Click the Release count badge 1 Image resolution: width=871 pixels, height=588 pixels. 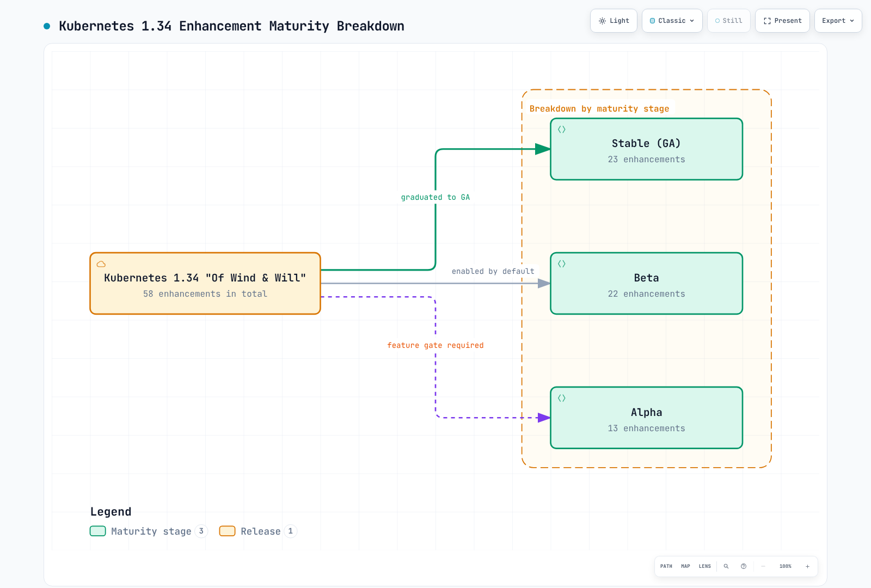[x=291, y=531]
